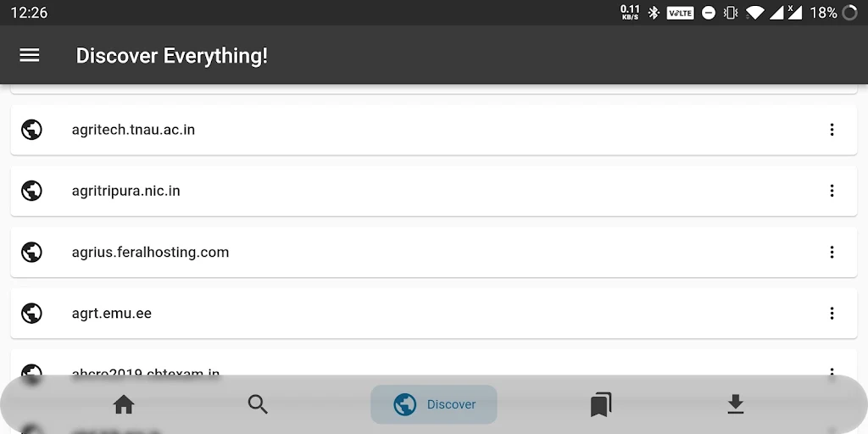This screenshot has height=434, width=868.
Task: Open the three-dot menu for agritech.tnau.ac.in
Action: [832, 130]
